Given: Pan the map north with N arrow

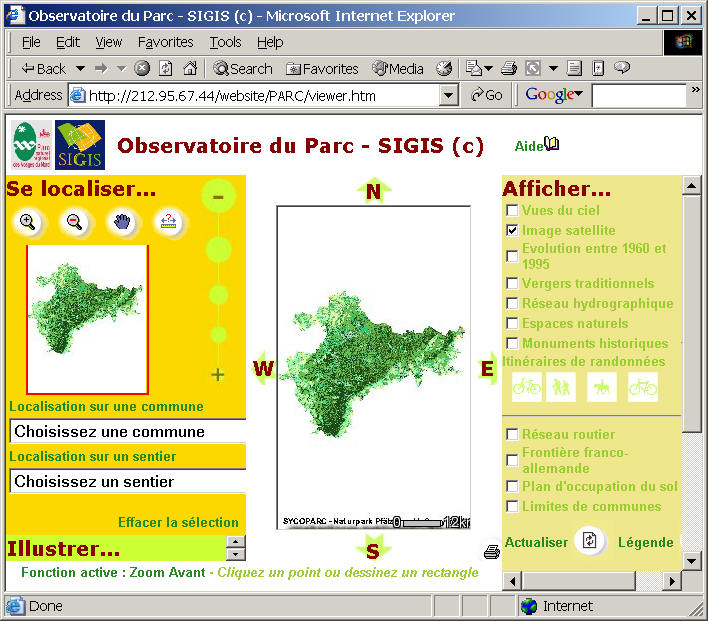Looking at the screenshot, I should [373, 191].
